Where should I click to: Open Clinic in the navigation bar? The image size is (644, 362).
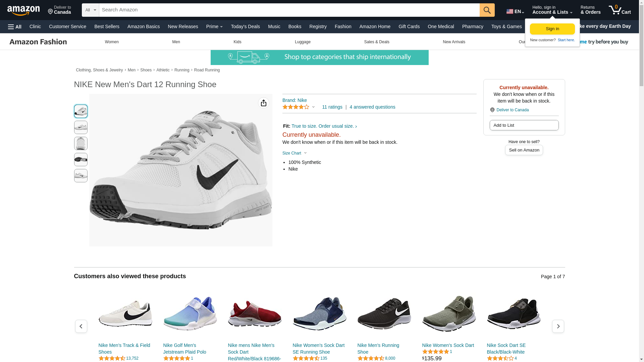click(x=35, y=26)
